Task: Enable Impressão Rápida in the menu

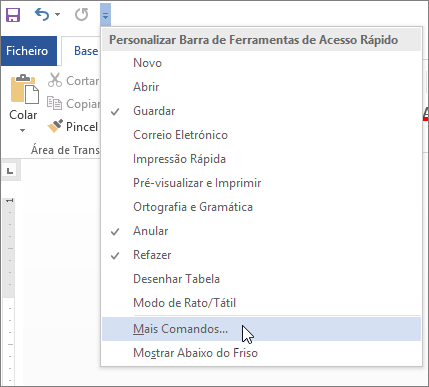Action: 261,159
